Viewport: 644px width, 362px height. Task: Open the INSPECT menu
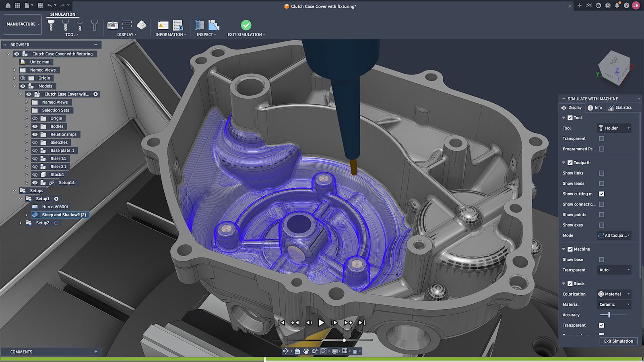tap(206, 35)
